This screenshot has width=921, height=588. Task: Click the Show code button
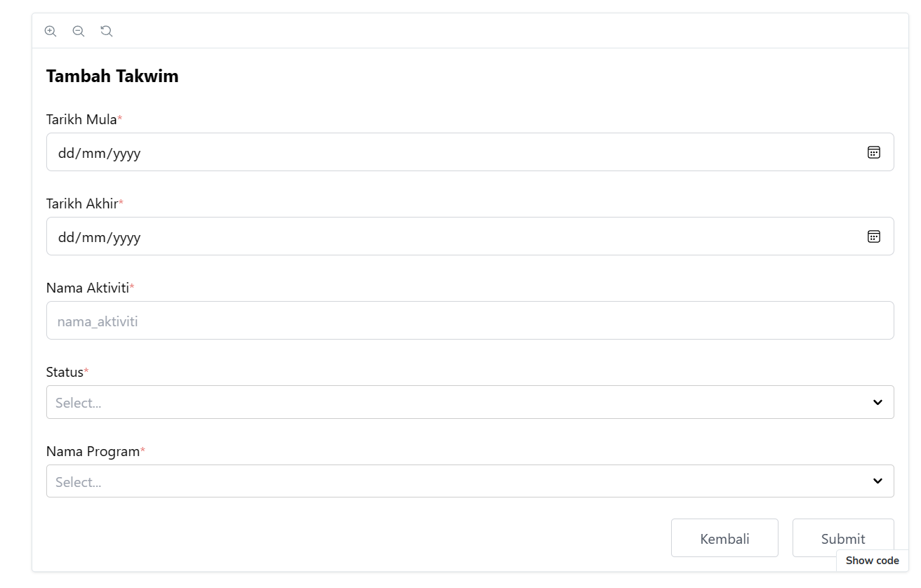872,561
